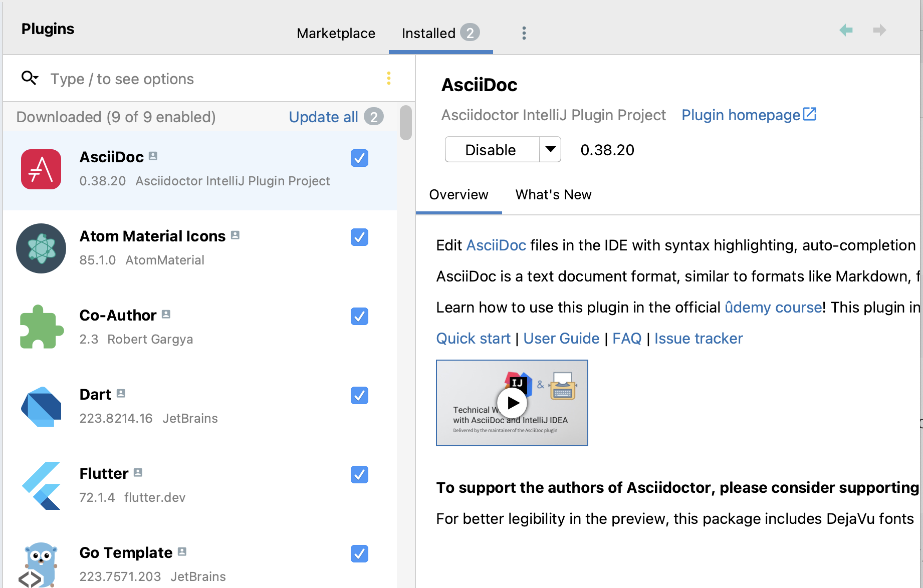
Task: Disable the AsciiDoc plugin checkbox
Action: point(359,158)
